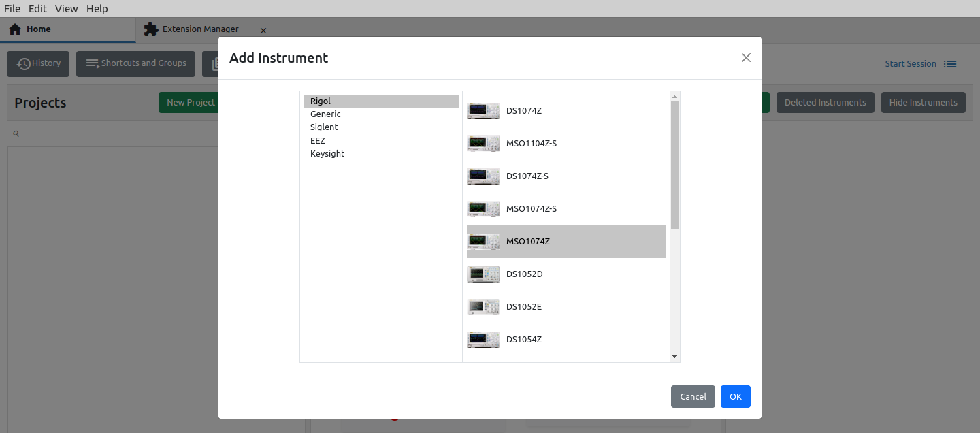The image size is (980, 433).
Task: Open the Help menu
Action: [97, 9]
